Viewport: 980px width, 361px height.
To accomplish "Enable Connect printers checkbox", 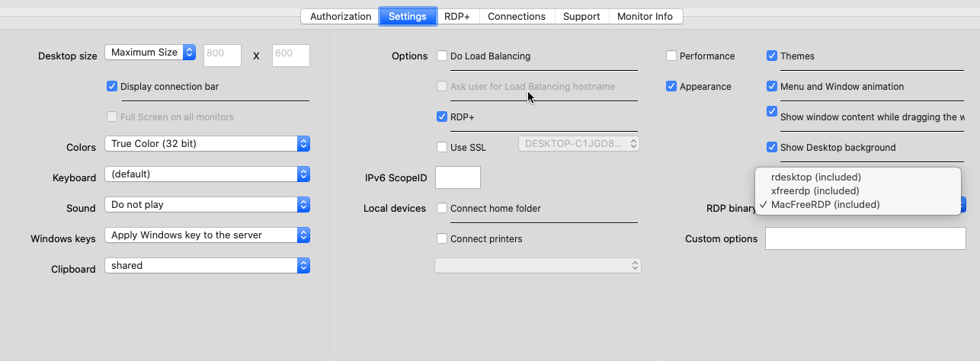I will tap(442, 238).
